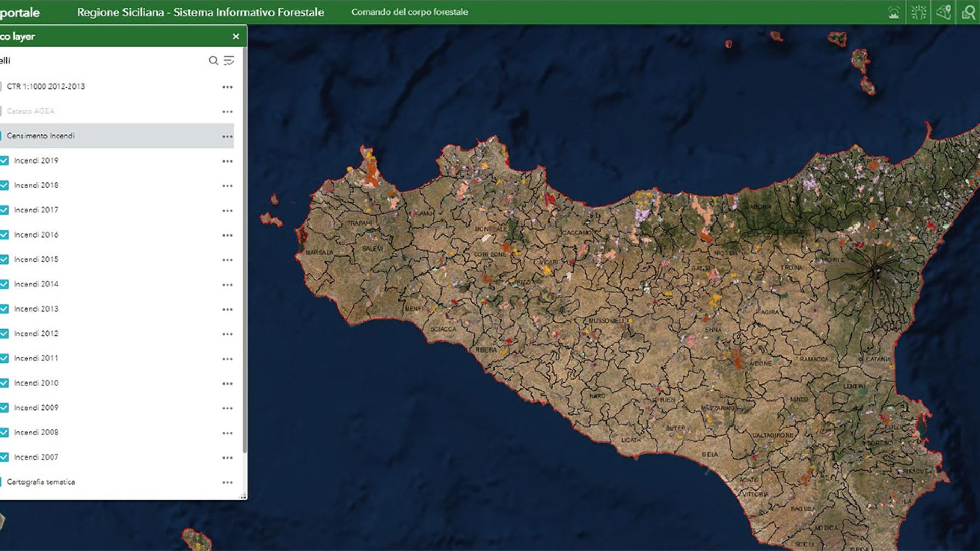Click the SCIACCA label on the map
This screenshot has height=551, width=980.
click(x=443, y=329)
